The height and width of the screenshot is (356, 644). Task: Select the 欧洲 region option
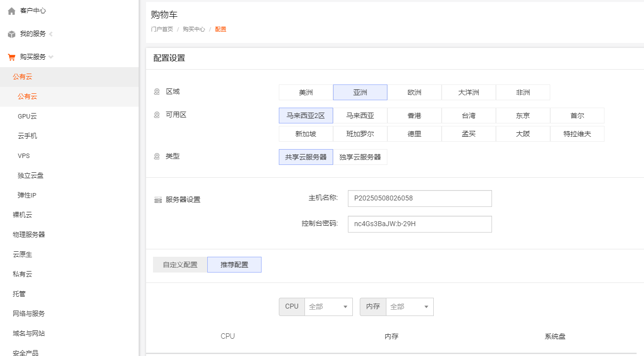coord(415,92)
